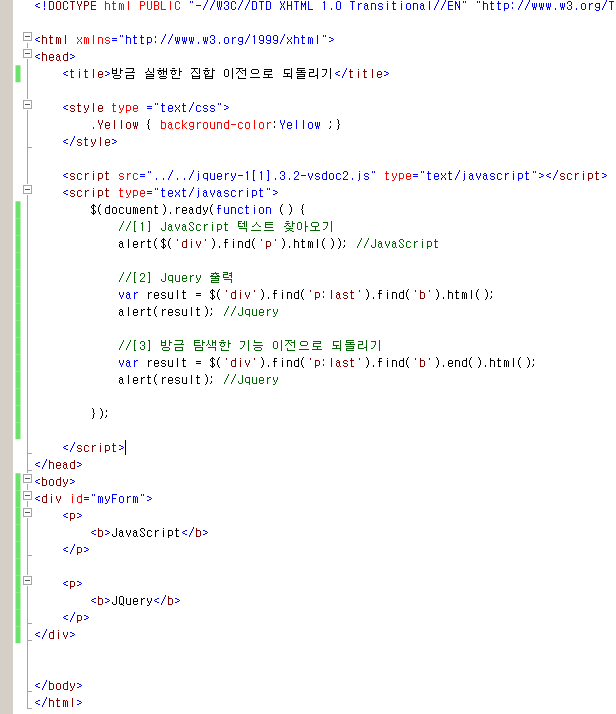Click the xmlns attribute URL in html tag

[223, 40]
